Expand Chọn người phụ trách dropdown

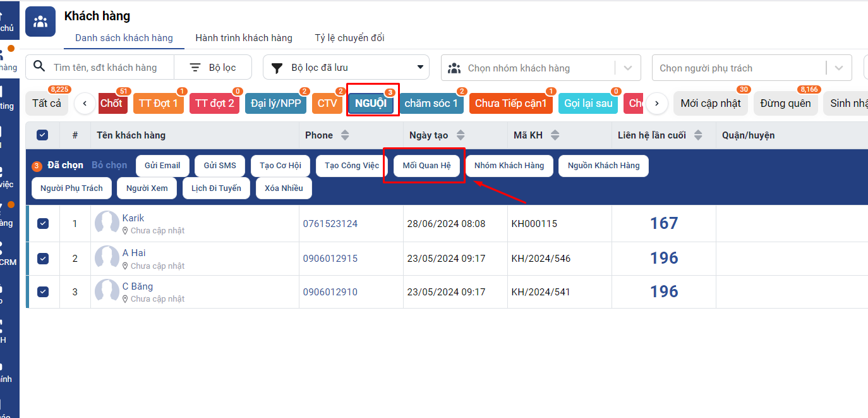[839, 68]
